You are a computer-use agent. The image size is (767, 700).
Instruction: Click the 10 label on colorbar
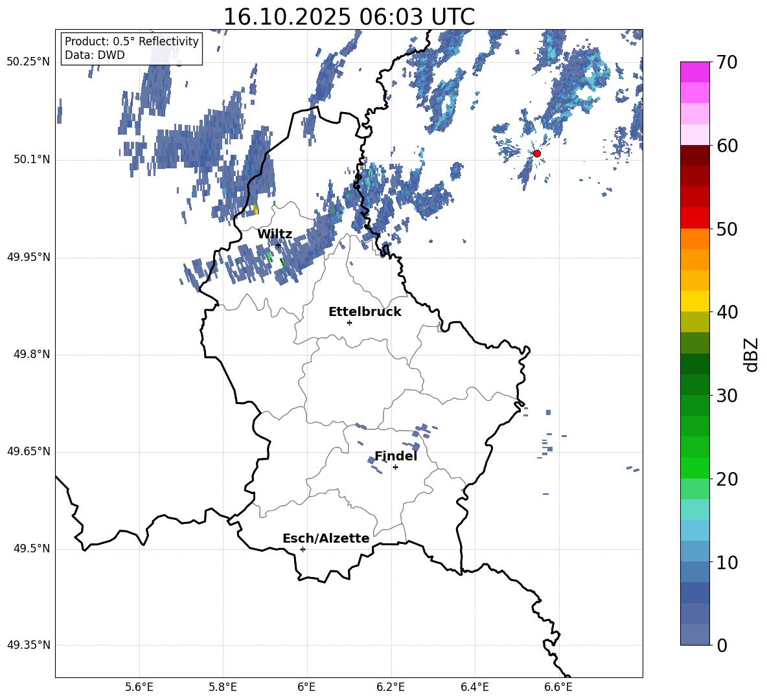[726, 563]
